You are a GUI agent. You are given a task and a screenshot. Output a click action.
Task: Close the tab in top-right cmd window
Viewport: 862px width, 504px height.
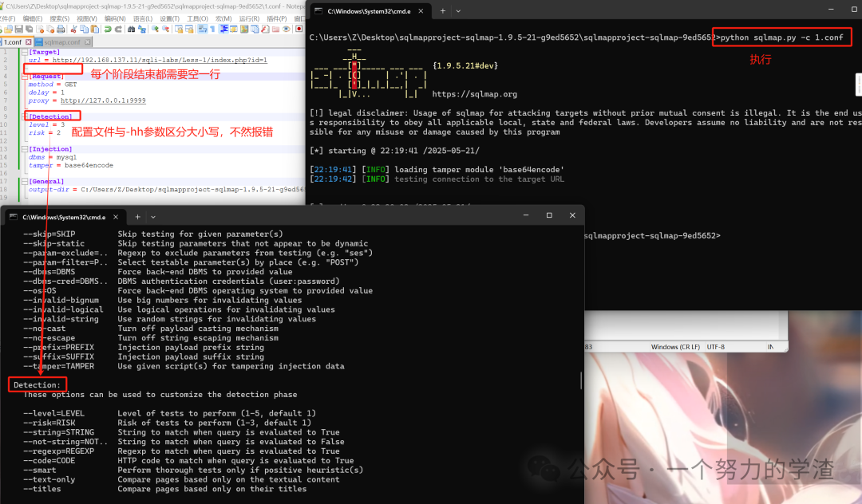coord(421,11)
